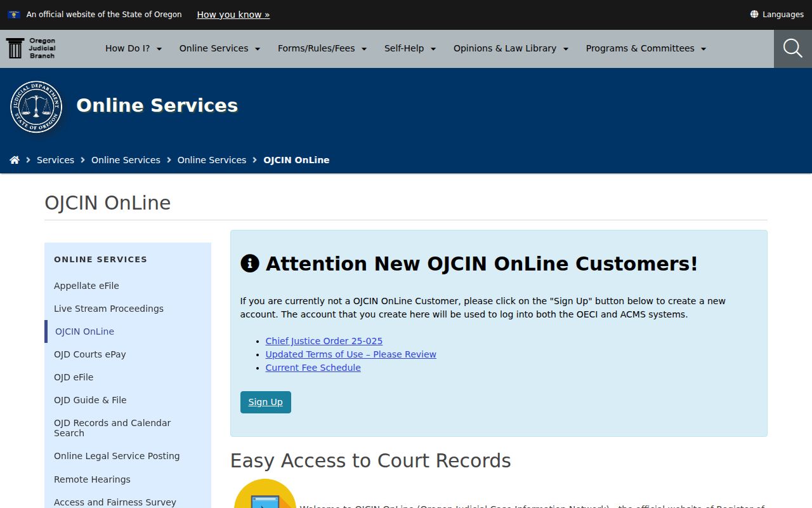Expand the Forms/Rules/Fees menu

click(x=322, y=48)
